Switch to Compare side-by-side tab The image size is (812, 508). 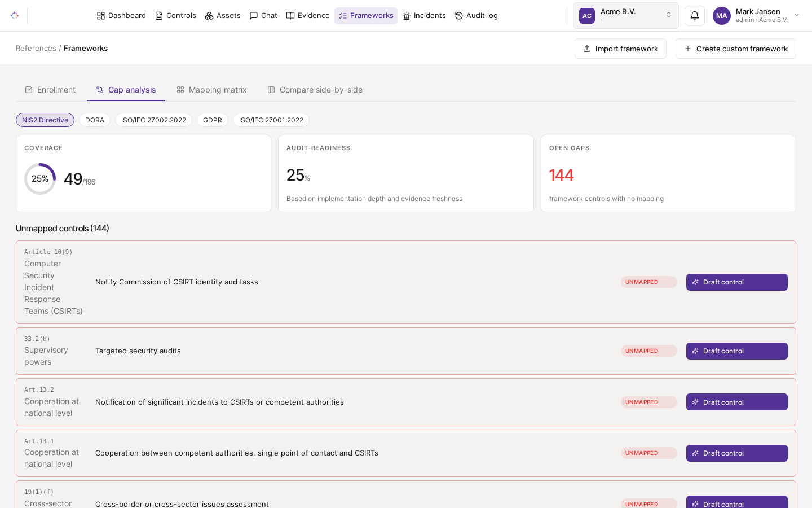(x=315, y=90)
